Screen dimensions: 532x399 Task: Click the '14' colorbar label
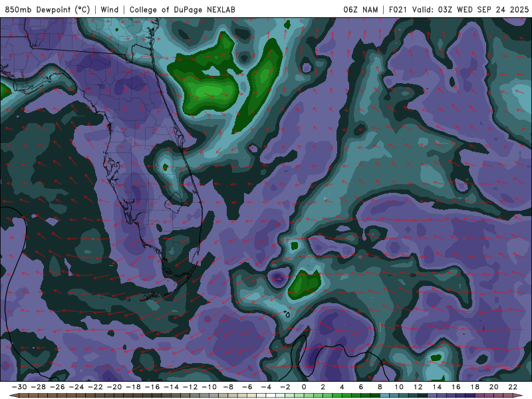click(437, 387)
